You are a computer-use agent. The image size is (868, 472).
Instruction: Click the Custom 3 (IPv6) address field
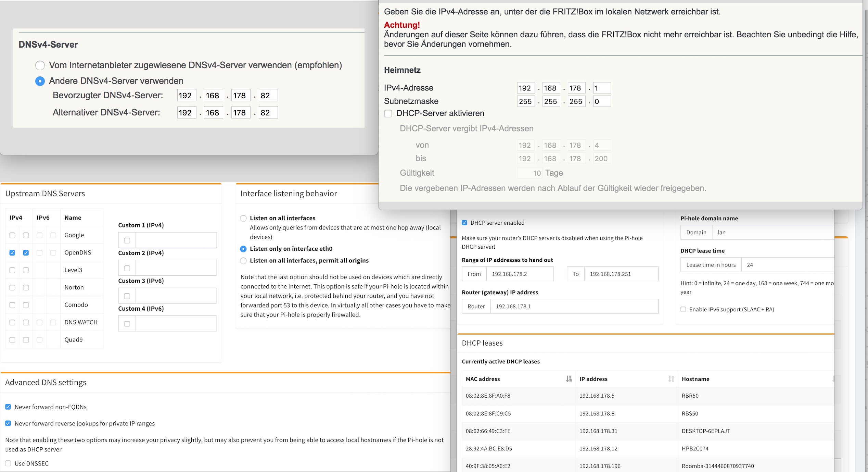[176, 296]
